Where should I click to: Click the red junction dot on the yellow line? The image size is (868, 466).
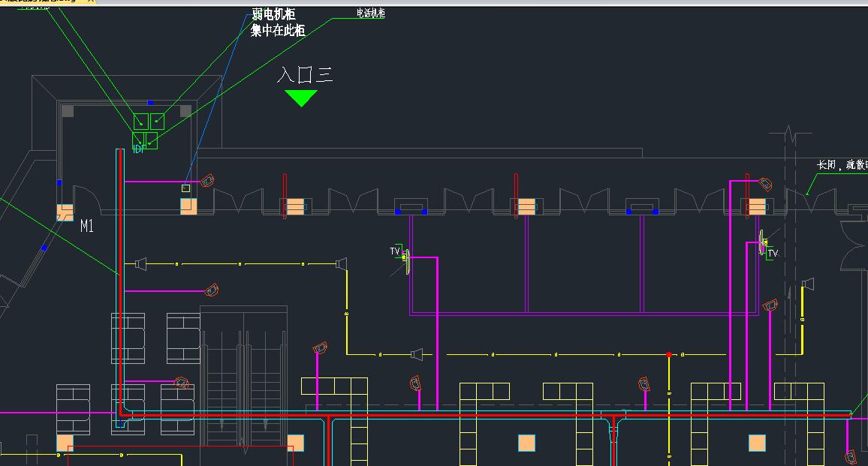(x=669, y=355)
